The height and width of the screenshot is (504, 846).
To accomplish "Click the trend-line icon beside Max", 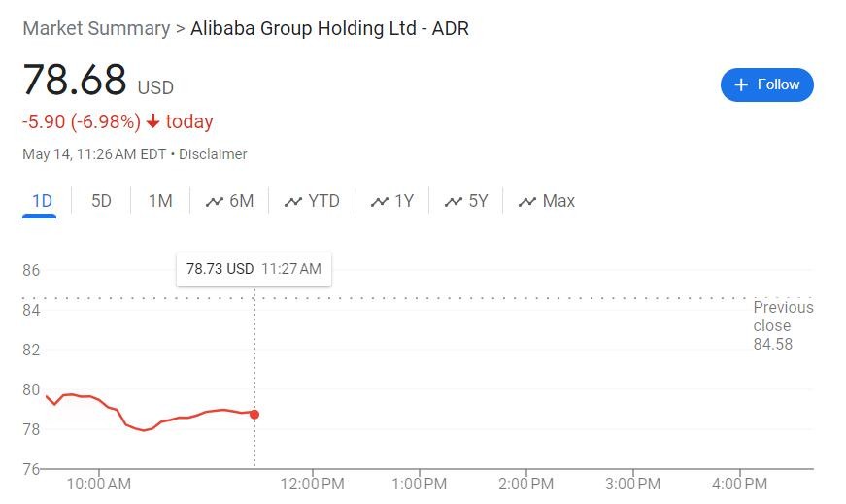I will tap(527, 202).
